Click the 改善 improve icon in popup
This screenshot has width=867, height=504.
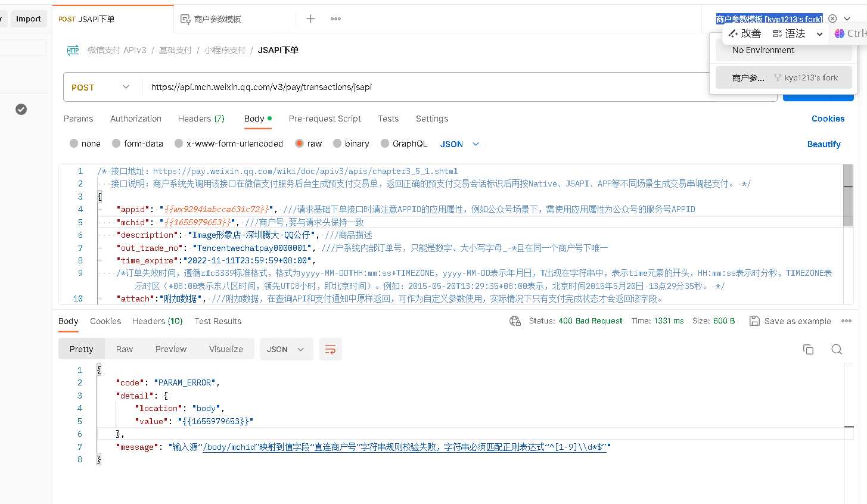click(x=734, y=33)
